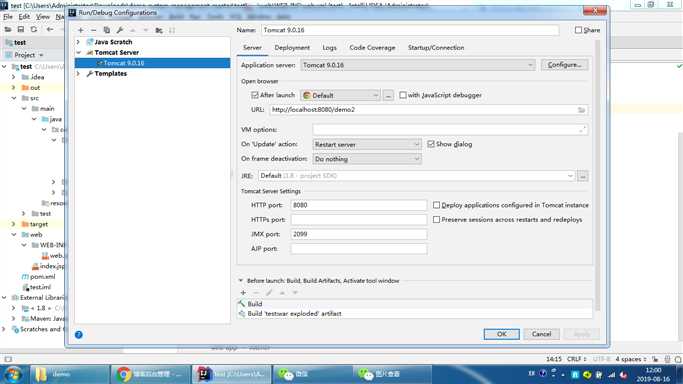683x384 pixels.
Task: Open View menu in IDE menu bar
Action: coord(42,17)
